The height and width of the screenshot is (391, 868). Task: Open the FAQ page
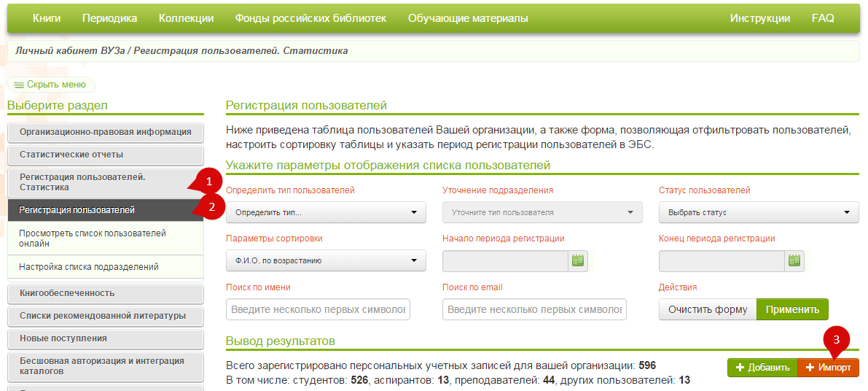coord(823,18)
